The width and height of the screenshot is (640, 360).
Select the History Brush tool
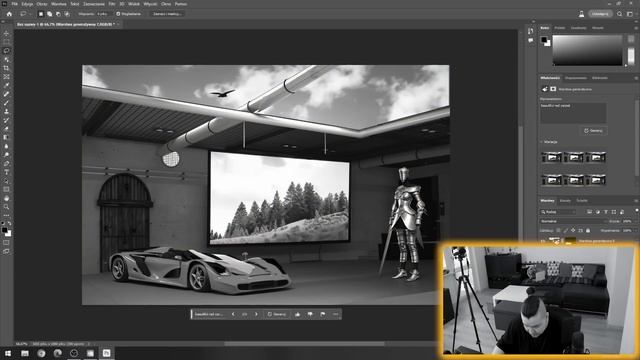click(x=6, y=120)
